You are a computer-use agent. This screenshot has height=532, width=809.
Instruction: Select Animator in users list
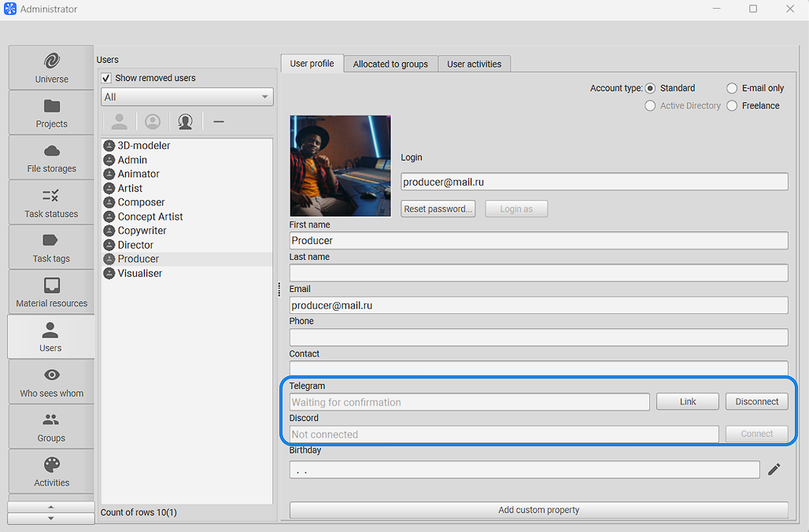coord(187,174)
